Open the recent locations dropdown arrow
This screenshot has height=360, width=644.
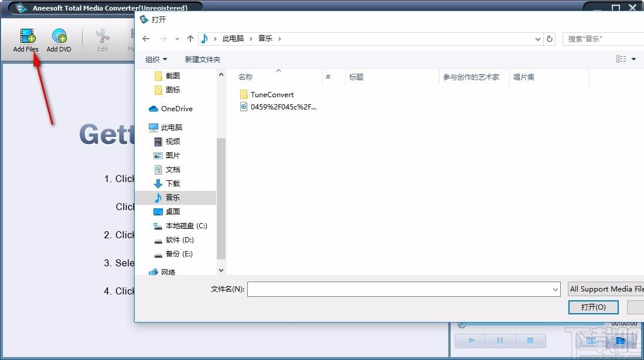(x=177, y=39)
